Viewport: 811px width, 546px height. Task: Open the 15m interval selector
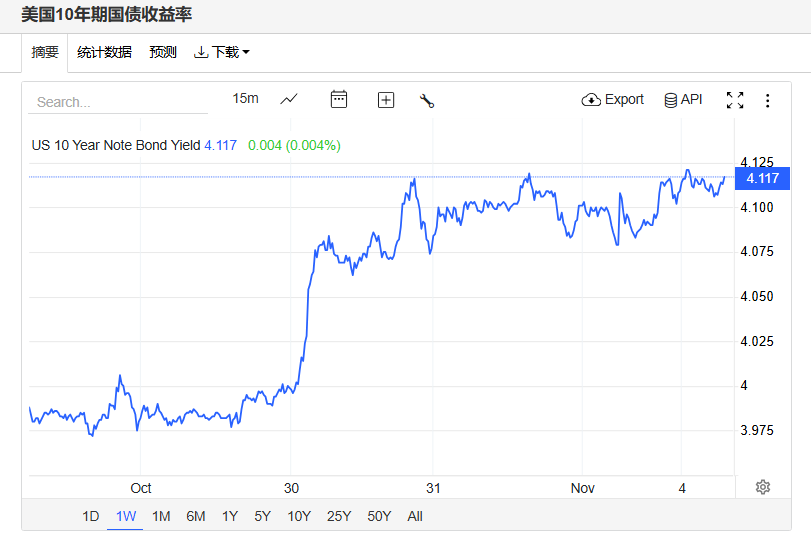click(x=245, y=98)
